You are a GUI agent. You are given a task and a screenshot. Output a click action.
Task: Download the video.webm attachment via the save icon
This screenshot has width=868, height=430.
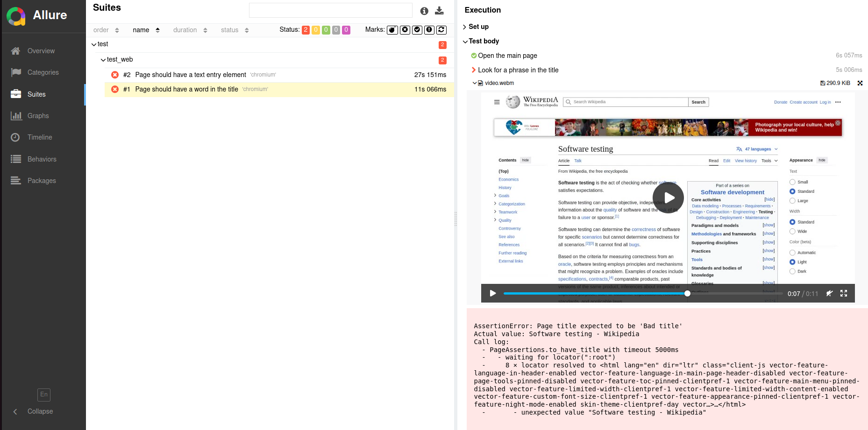click(823, 83)
